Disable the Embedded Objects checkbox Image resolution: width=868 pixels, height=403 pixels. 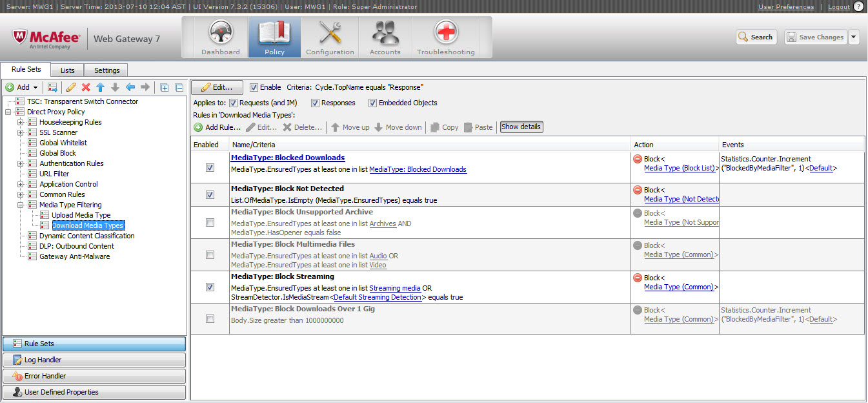(x=372, y=103)
